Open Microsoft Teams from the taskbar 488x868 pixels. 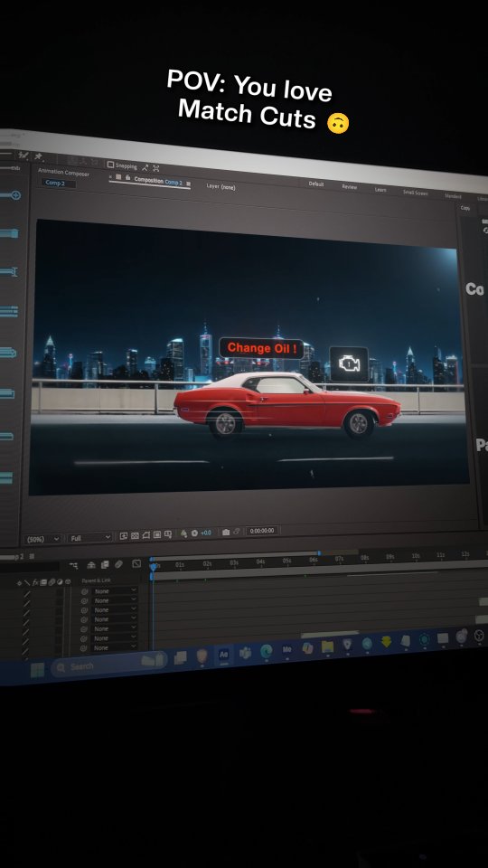[x=245, y=653]
